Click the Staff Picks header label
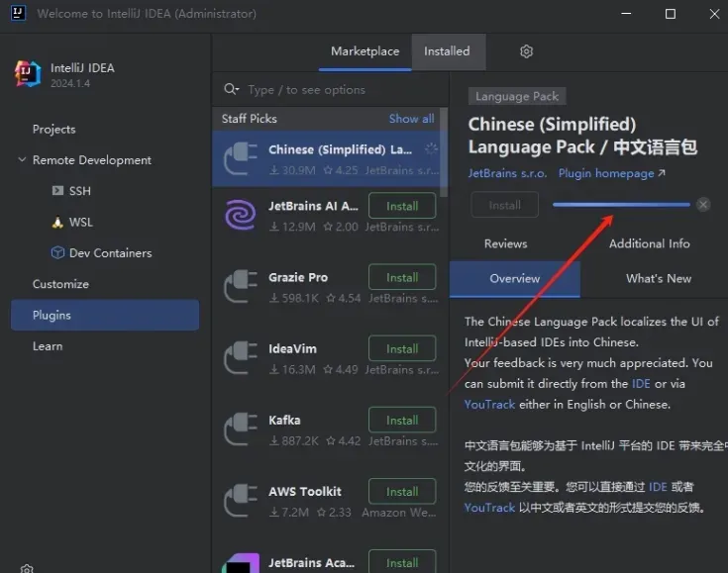This screenshot has height=573, width=728. [250, 119]
